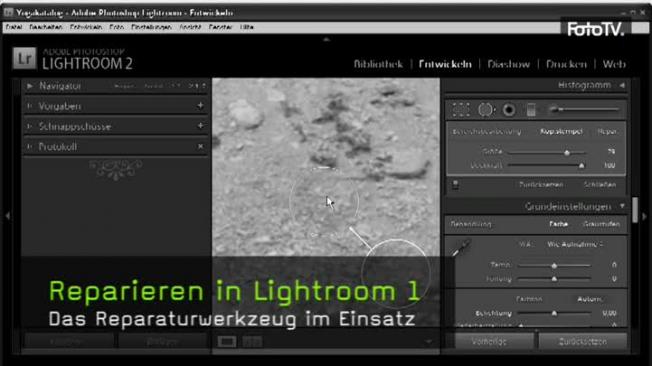Click the Größe value field 78
Viewport: 652px width, 366px height.
pos(611,152)
